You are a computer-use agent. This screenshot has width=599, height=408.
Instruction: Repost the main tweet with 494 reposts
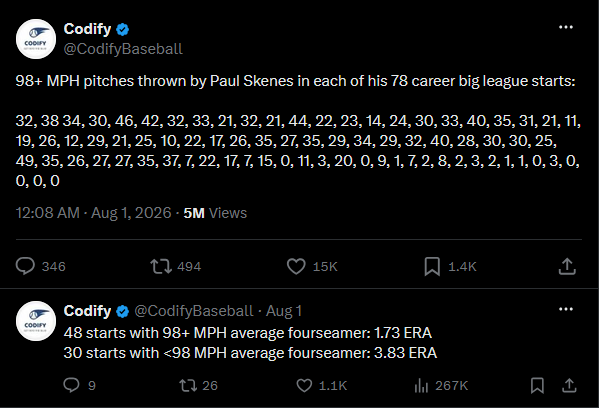coord(161,266)
